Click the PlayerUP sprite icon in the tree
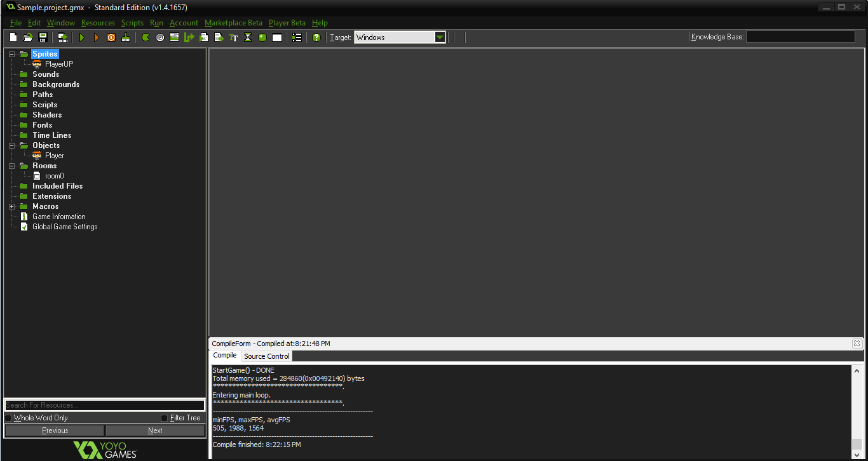This screenshot has height=461, width=868. tap(37, 64)
